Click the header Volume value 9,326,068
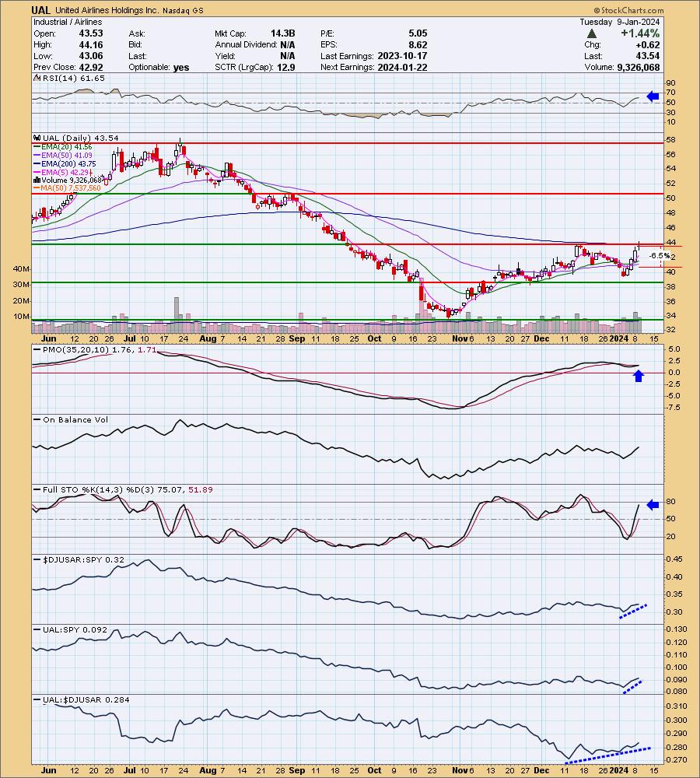The height and width of the screenshot is (778, 700). click(639, 67)
